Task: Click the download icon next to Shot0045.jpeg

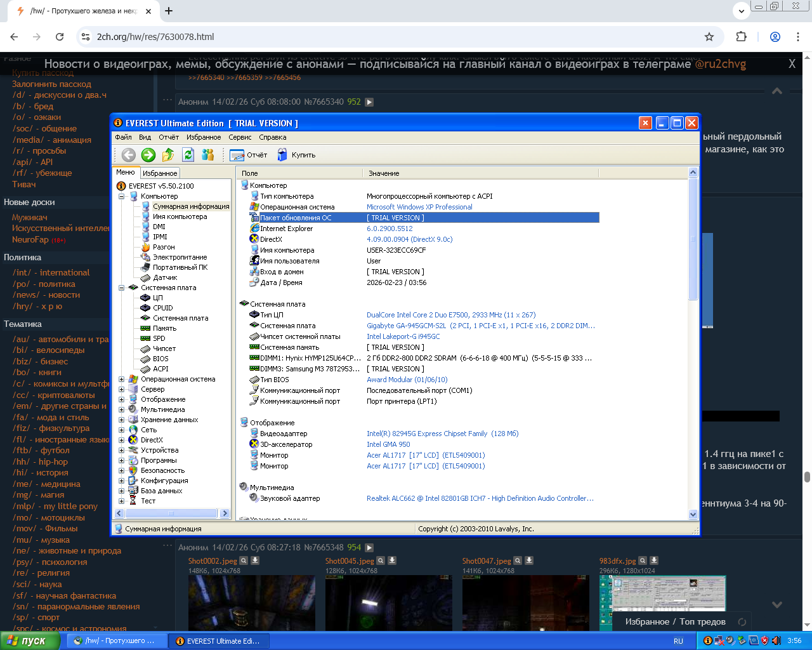Action: [392, 560]
